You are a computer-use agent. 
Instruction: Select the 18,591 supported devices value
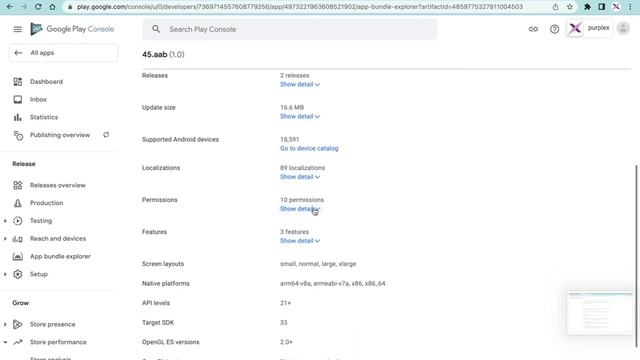(289, 140)
